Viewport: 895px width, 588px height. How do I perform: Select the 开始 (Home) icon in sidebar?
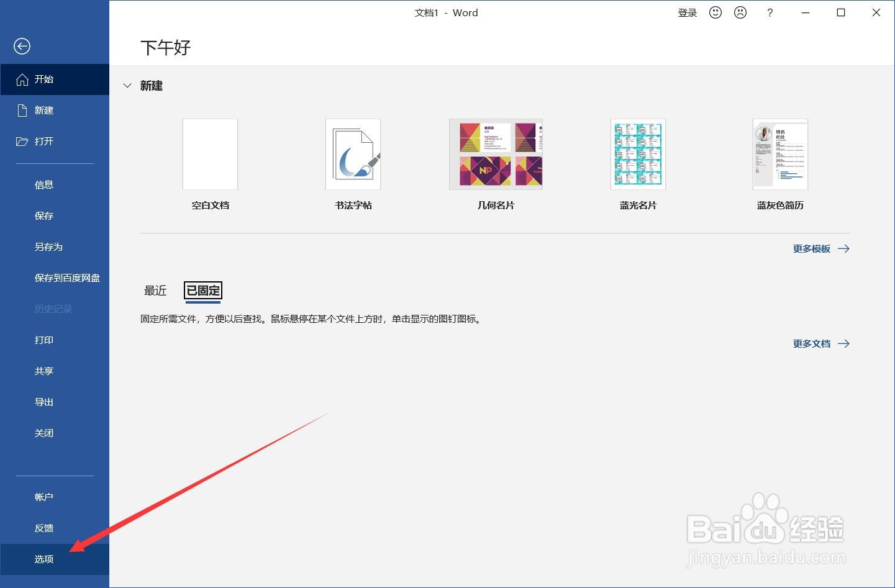(x=44, y=79)
